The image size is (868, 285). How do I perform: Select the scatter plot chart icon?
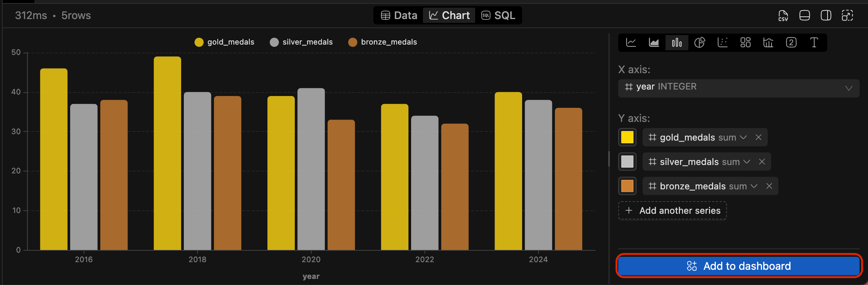point(722,43)
